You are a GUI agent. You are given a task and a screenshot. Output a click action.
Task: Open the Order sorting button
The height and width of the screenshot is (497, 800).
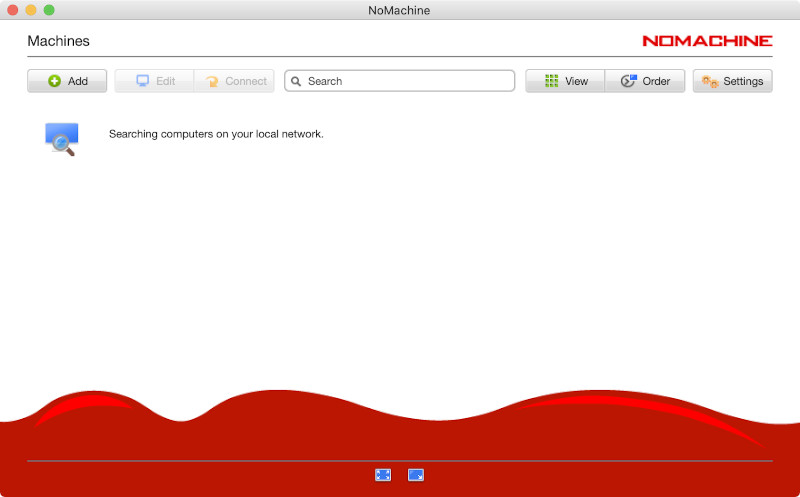point(645,81)
